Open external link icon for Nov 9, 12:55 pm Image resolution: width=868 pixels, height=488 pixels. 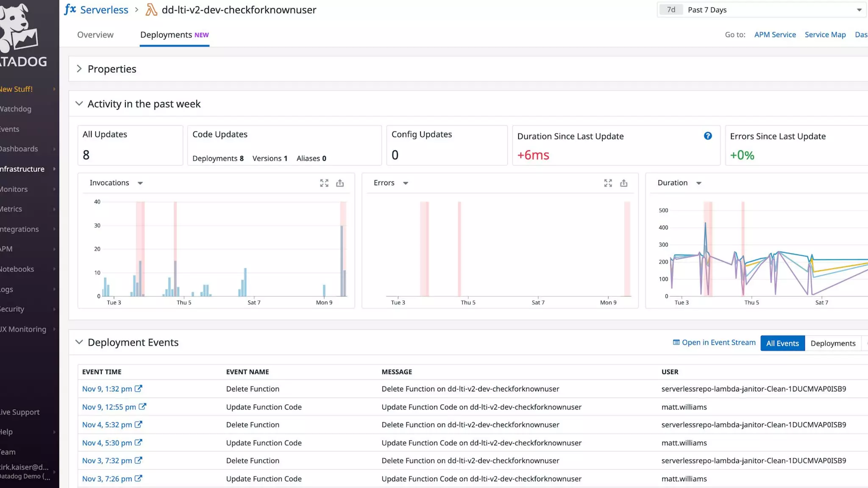142,407
